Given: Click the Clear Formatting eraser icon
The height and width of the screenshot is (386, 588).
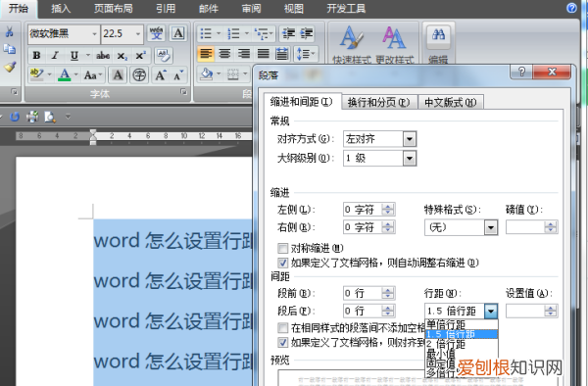Looking at the screenshot, I should (x=164, y=56).
